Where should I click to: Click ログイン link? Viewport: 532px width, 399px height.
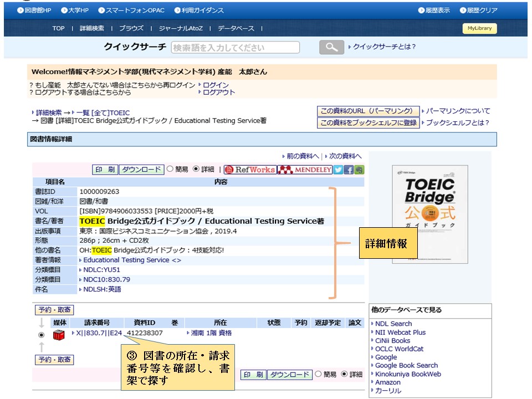click(x=216, y=85)
